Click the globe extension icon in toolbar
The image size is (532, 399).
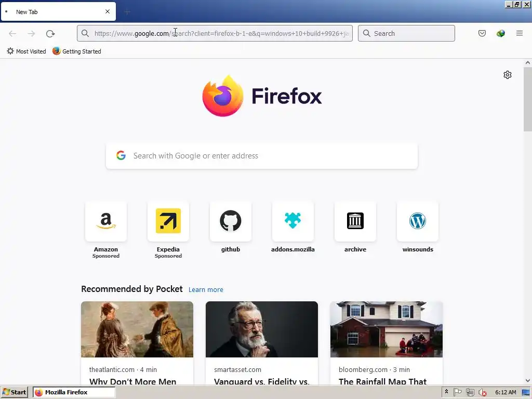(x=500, y=33)
